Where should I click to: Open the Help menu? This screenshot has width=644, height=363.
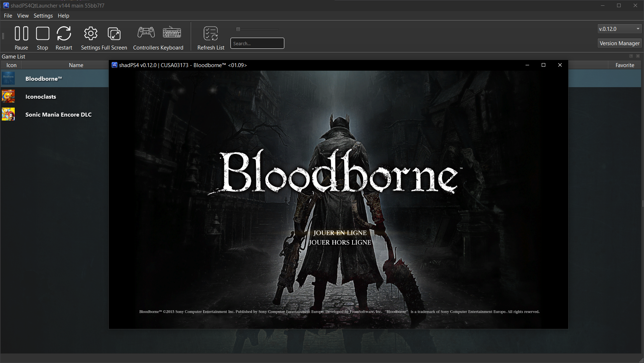click(63, 16)
